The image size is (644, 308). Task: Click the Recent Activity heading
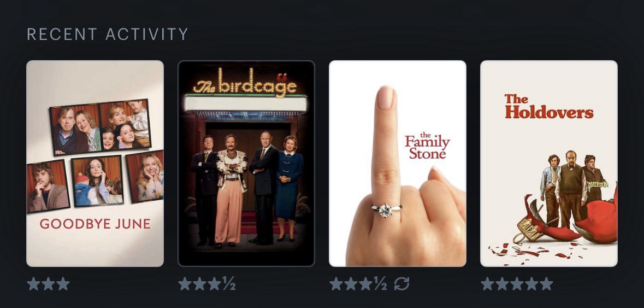[x=108, y=34]
